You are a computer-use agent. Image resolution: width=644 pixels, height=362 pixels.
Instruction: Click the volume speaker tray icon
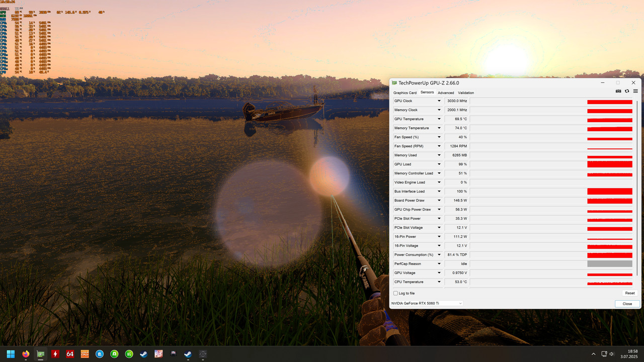point(612,354)
